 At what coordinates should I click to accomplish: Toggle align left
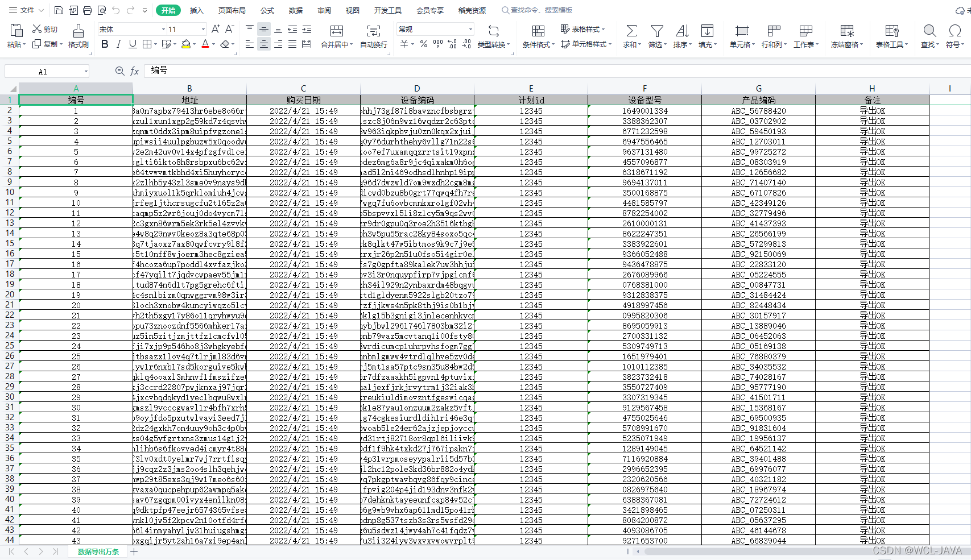(x=250, y=44)
